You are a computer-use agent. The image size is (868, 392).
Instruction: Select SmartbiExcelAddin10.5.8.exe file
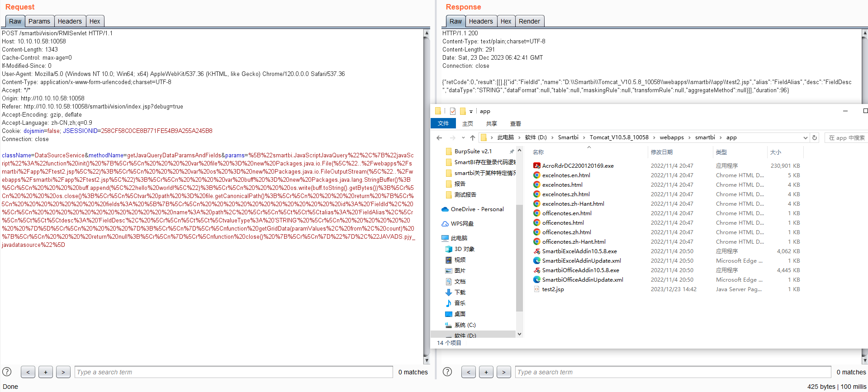pos(579,251)
